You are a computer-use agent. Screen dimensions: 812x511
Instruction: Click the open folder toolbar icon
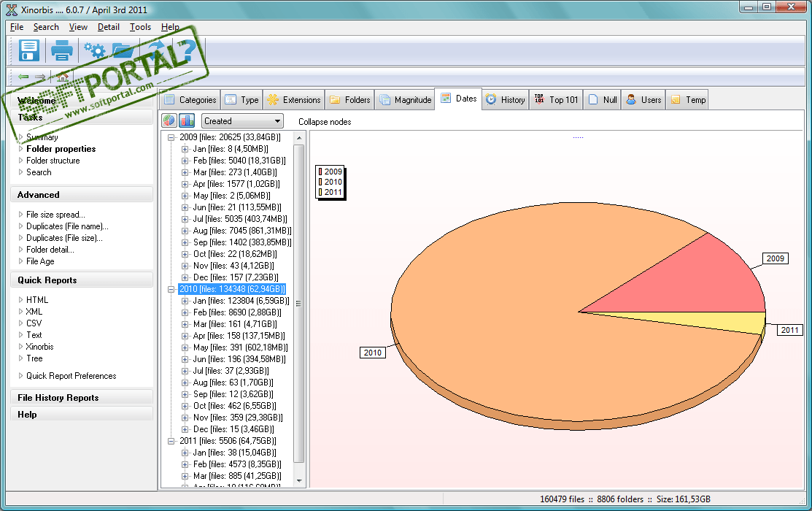click(x=123, y=50)
